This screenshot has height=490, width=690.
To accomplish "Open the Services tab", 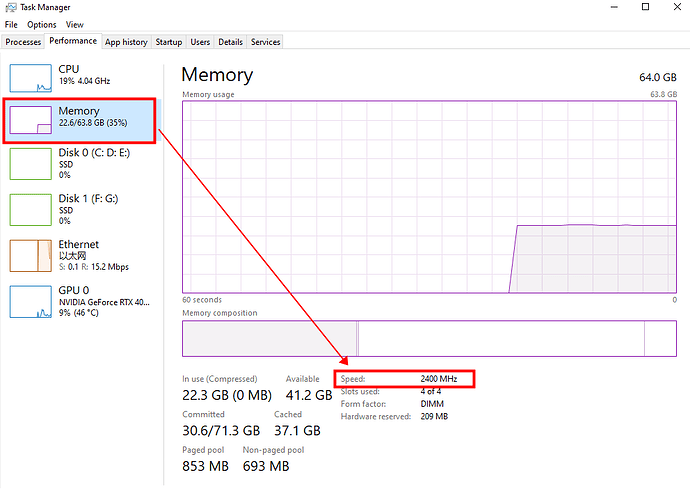I will pyautogui.click(x=265, y=42).
